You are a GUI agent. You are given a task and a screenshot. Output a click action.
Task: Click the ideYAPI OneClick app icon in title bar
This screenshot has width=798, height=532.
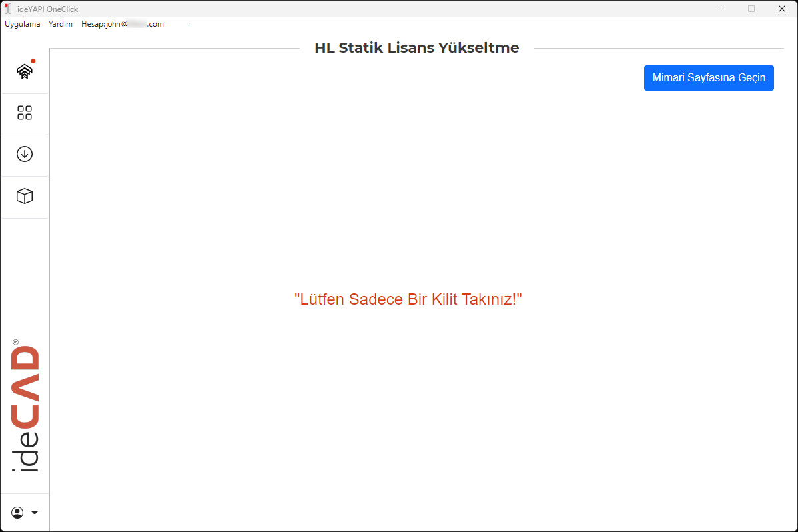(x=7, y=9)
